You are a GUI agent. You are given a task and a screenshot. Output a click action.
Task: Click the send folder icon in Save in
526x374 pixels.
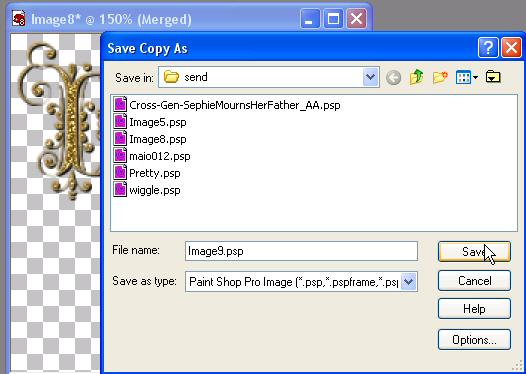tap(171, 77)
